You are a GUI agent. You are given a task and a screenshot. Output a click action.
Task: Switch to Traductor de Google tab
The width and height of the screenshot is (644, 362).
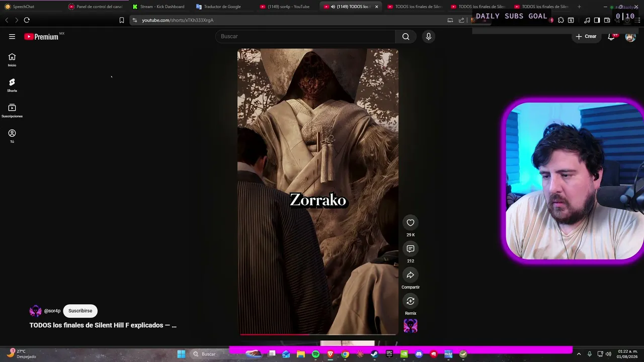(x=223, y=7)
